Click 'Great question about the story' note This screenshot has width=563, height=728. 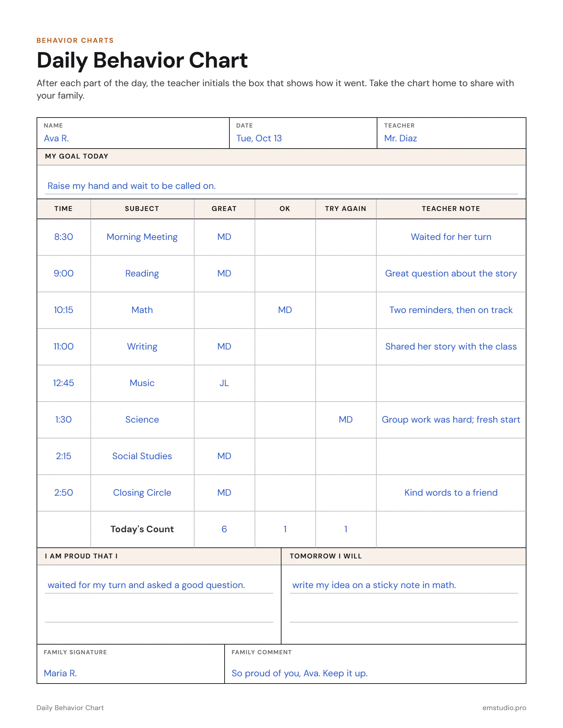451,273
